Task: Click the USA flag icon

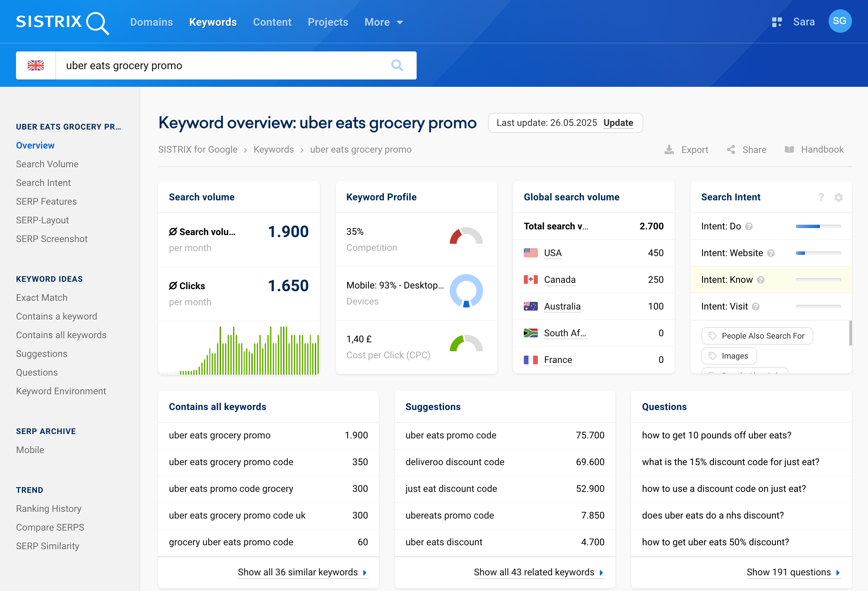Action: pyautogui.click(x=530, y=253)
